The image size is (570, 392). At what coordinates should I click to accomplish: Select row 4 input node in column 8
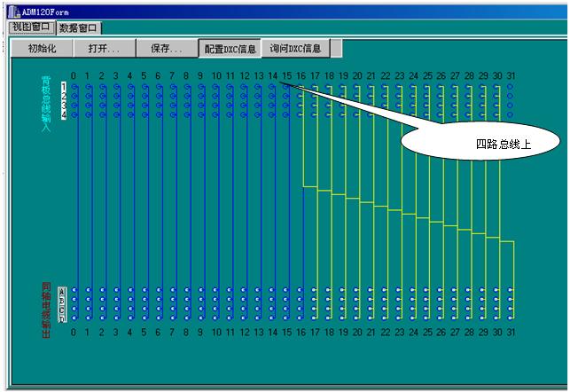point(187,114)
